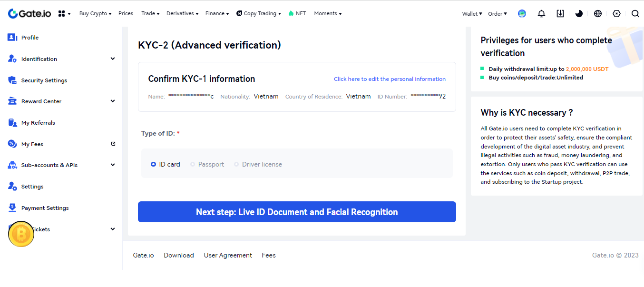644x287 pixels.
Task: Open the Order dropdown
Action: pos(498,14)
